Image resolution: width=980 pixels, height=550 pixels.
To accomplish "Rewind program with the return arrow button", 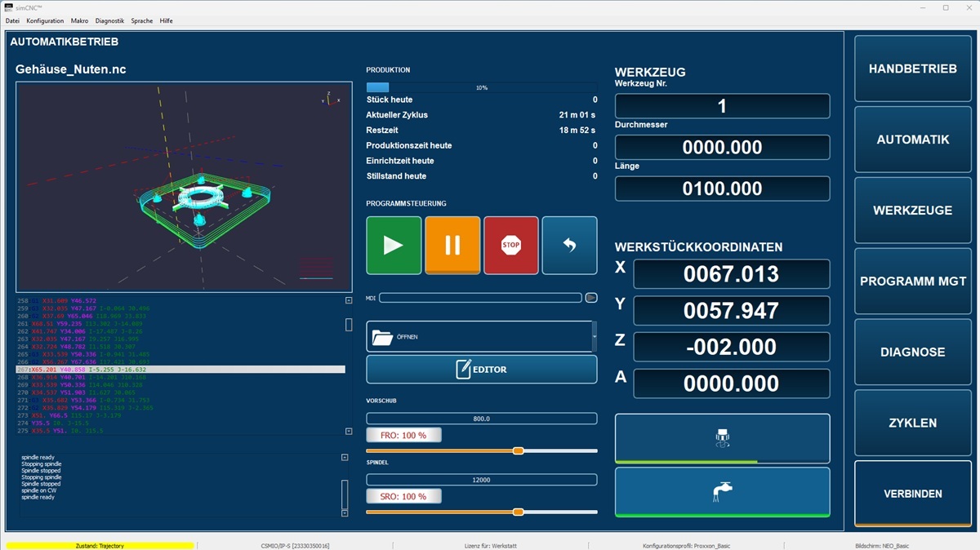I will (570, 245).
